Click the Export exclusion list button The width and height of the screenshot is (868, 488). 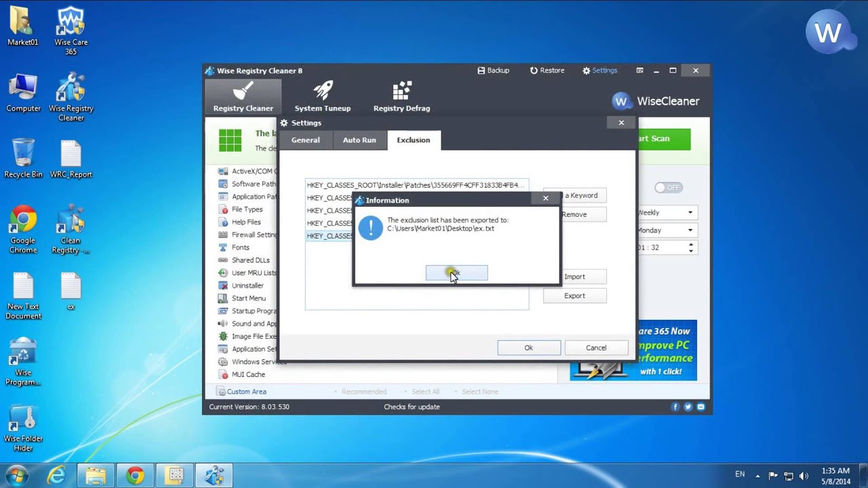pyautogui.click(x=574, y=296)
